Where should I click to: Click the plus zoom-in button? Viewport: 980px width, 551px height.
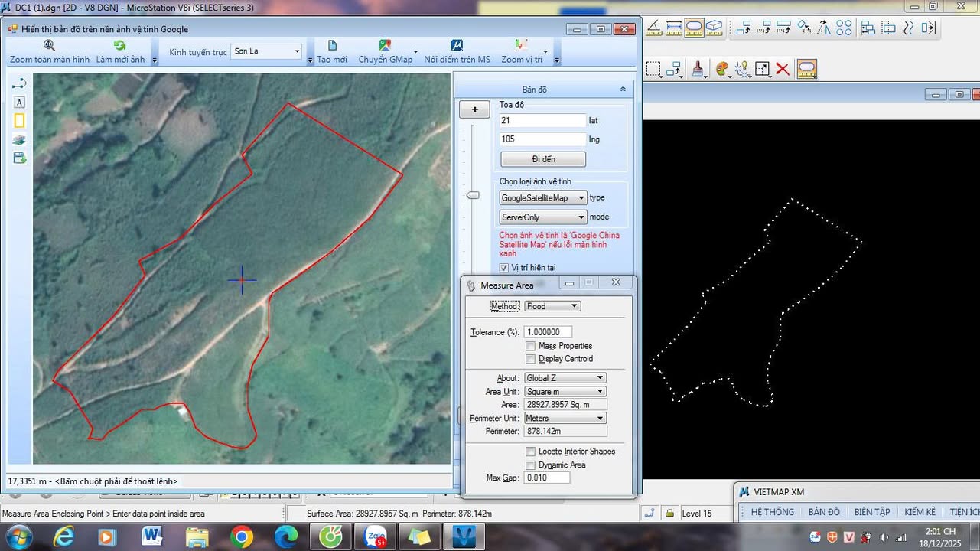474,109
